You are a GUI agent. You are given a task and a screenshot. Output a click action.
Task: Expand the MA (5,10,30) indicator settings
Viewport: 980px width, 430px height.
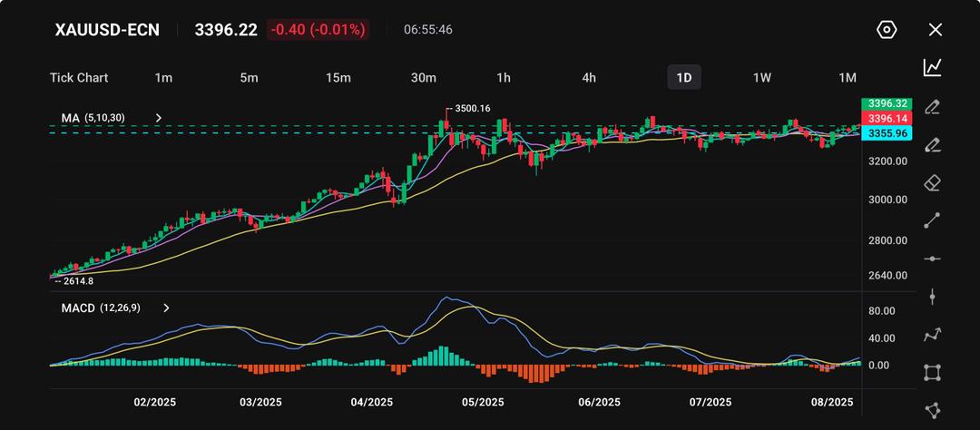(x=160, y=118)
